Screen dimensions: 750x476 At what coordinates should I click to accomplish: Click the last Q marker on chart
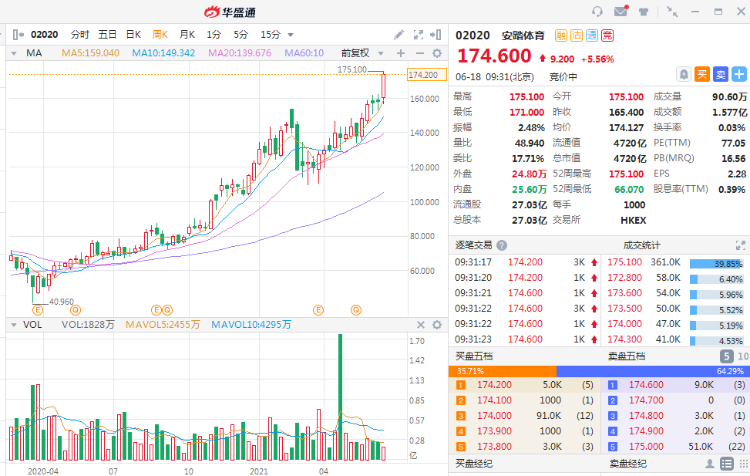pos(356,310)
